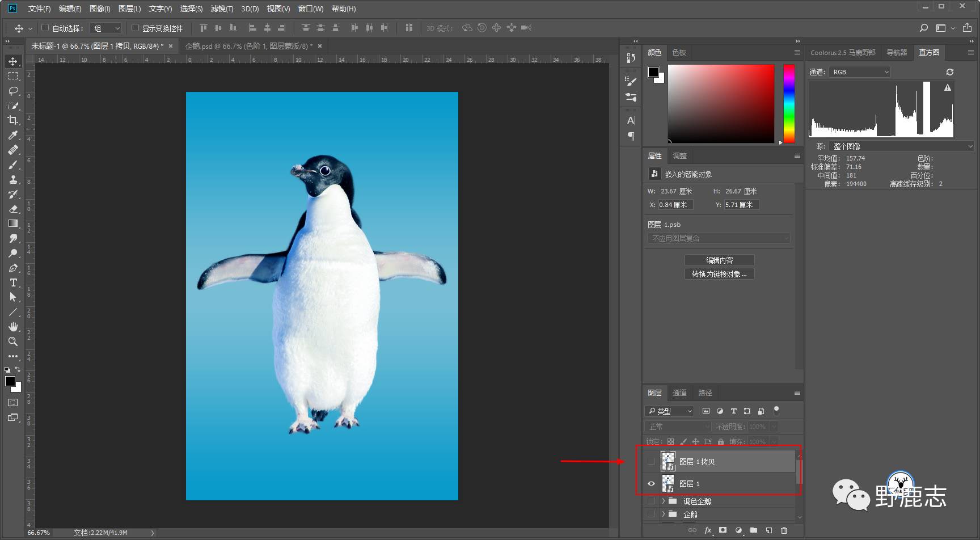Enable the 自动选择 checkbox
The height and width of the screenshot is (540, 980).
click(x=45, y=28)
